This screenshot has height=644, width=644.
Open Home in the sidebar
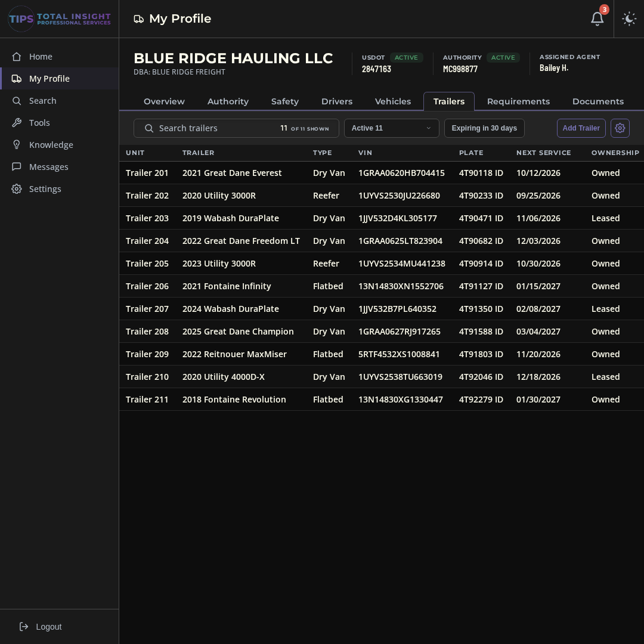(x=60, y=57)
